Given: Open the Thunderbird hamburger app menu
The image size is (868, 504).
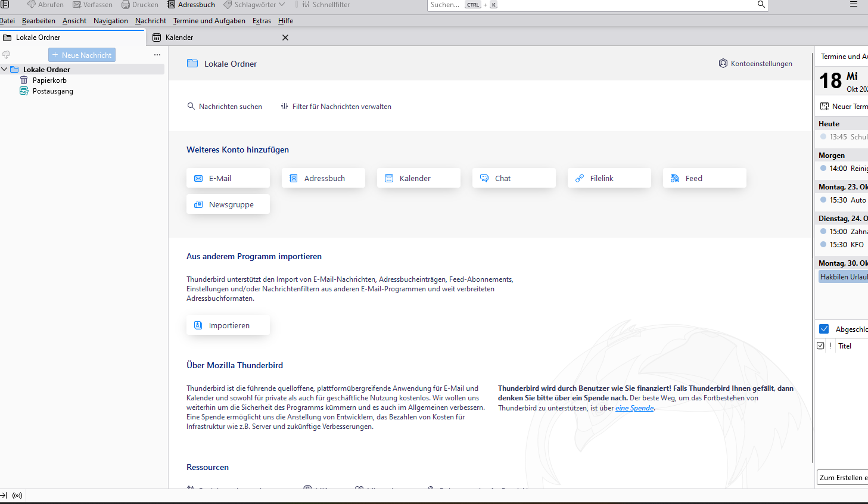Looking at the screenshot, I should (854, 4).
